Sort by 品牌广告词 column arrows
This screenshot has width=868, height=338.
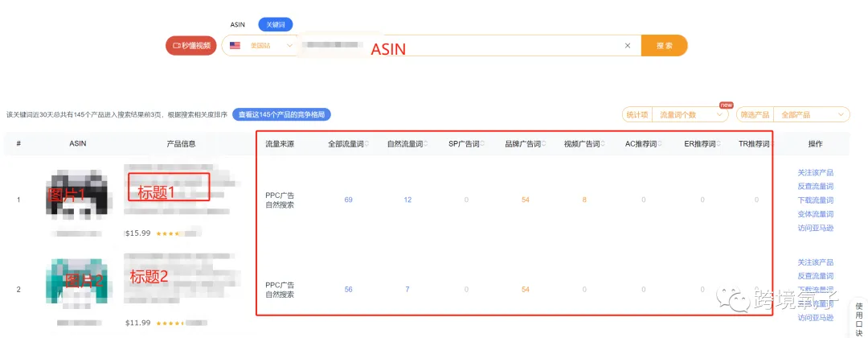[543, 144]
